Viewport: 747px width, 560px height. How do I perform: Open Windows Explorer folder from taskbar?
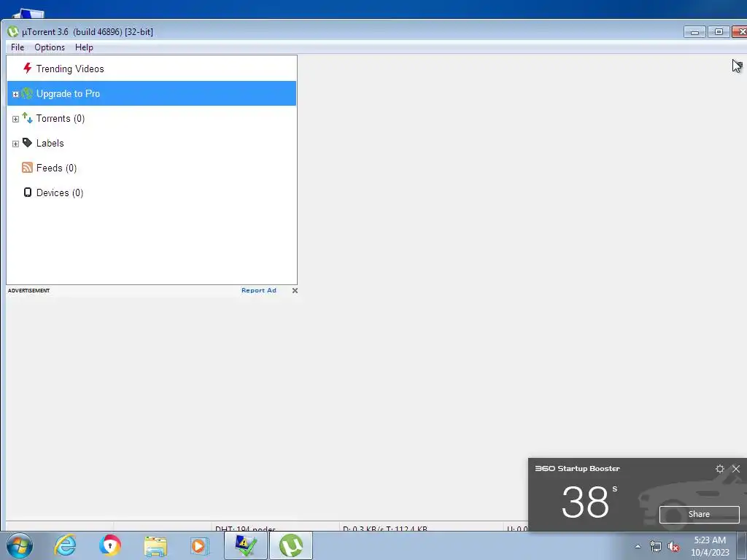point(155,546)
